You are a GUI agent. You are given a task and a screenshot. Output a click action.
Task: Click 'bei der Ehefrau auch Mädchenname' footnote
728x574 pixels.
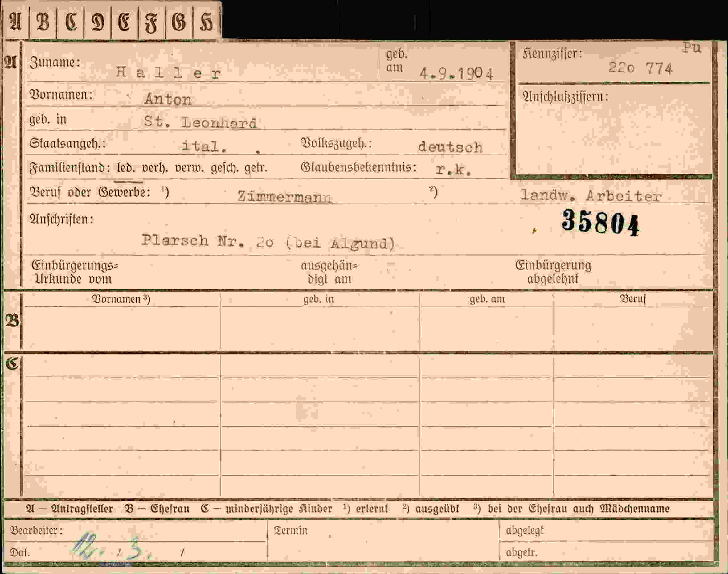(x=578, y=509)
